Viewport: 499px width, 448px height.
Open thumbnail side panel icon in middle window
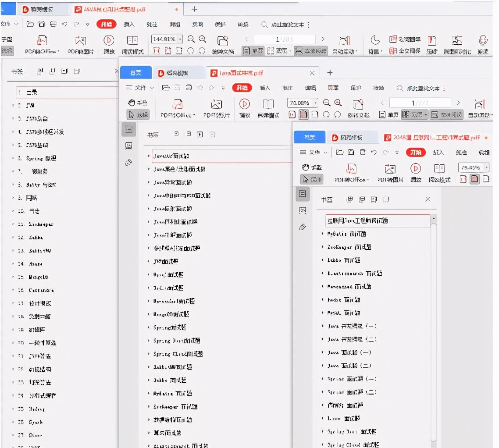[x=129, y=146]
